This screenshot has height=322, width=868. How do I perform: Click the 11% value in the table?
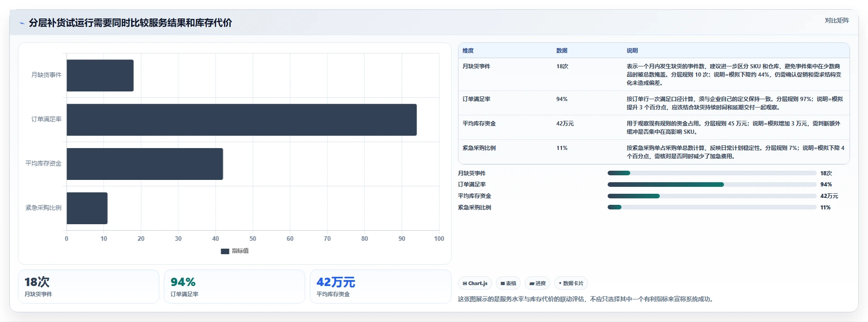[x=562, y=148]
